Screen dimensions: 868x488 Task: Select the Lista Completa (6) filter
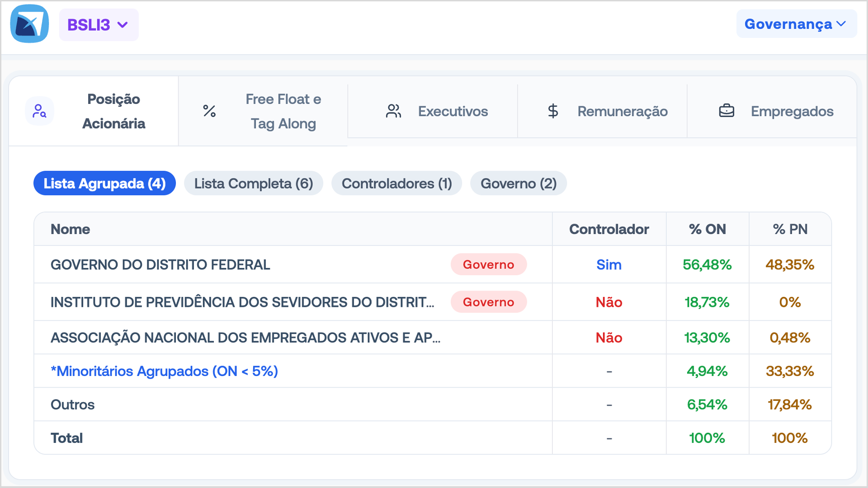(x=254, y=183)
